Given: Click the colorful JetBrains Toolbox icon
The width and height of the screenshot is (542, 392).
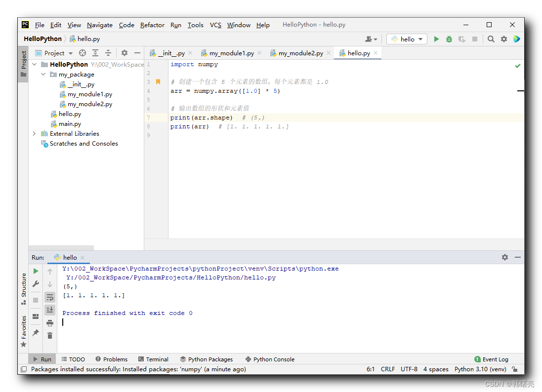Looking at the screenshot, I should [516, 39].
